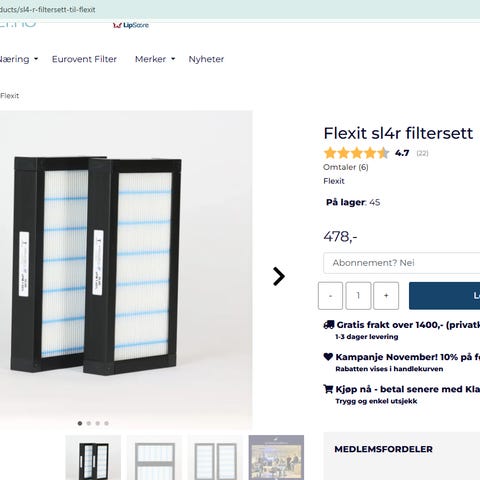Click the shopping cart icon by Kjøp nå
Image resolution: width=480 pixels, height=480 pixels.
(328, 389)
